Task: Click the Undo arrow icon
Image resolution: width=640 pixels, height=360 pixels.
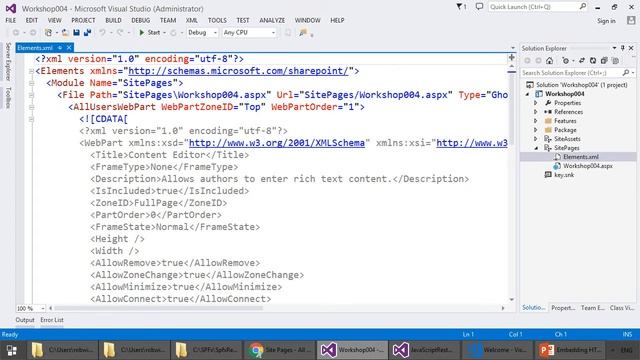Action: tap(102, 32)
